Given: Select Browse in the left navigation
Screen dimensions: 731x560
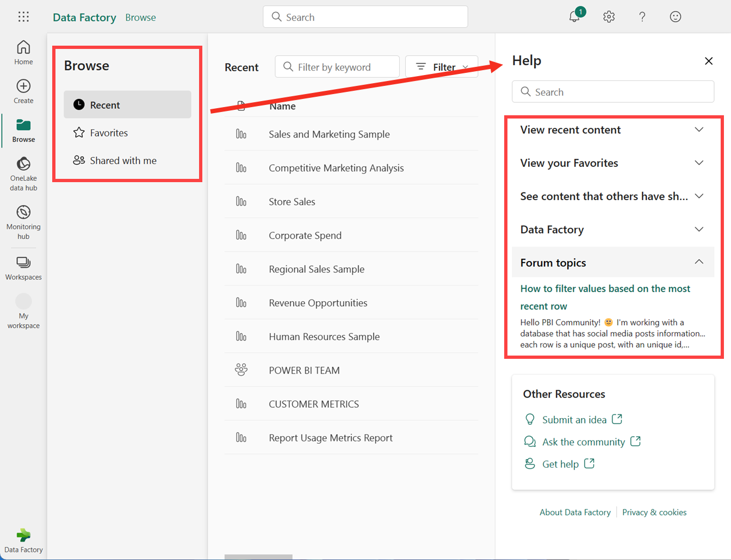Looking at the screenshot, I should tap(23, 130).
